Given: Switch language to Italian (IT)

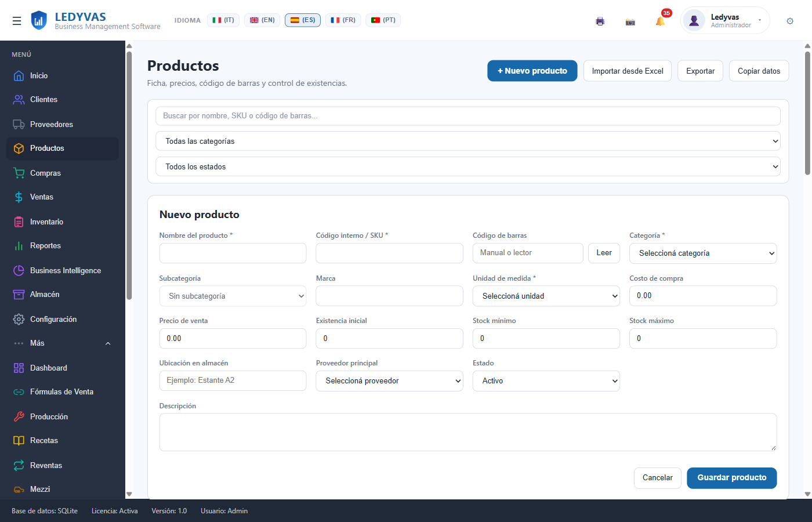Looking at the screenshot, I should point(223,20).
